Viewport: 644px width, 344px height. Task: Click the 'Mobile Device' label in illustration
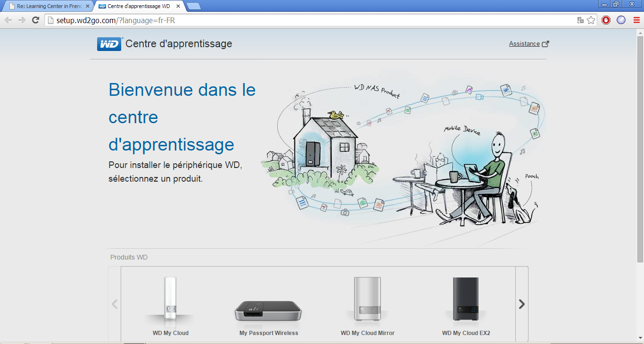tap(462, 130)
